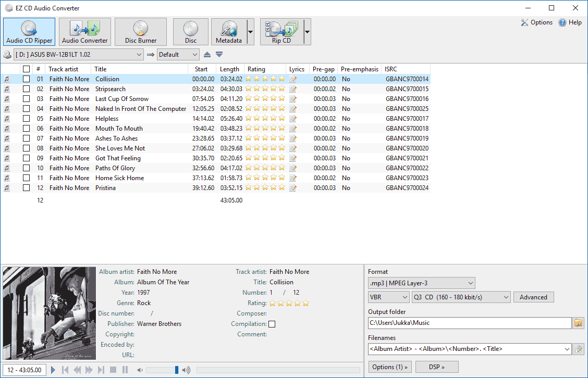Edit the filename pattern with icon
This screenshot has height=378, width=588.
tap(579, 349)
